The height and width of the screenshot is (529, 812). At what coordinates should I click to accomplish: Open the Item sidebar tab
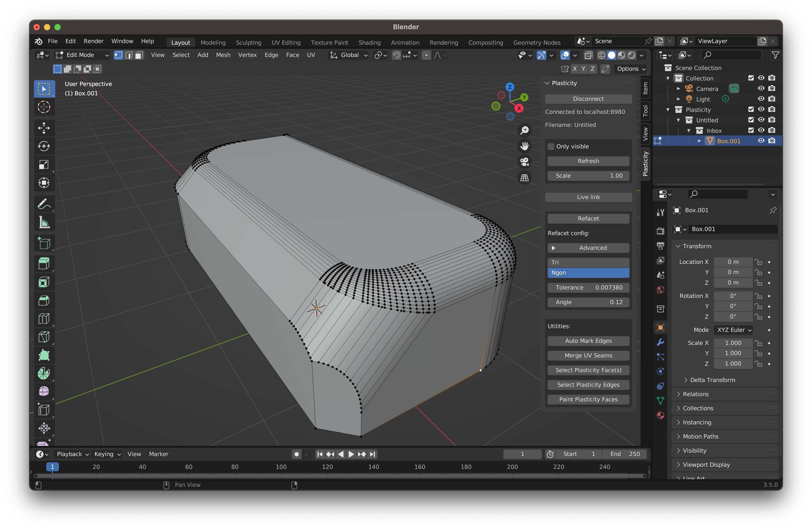click(x=645, y=89)
